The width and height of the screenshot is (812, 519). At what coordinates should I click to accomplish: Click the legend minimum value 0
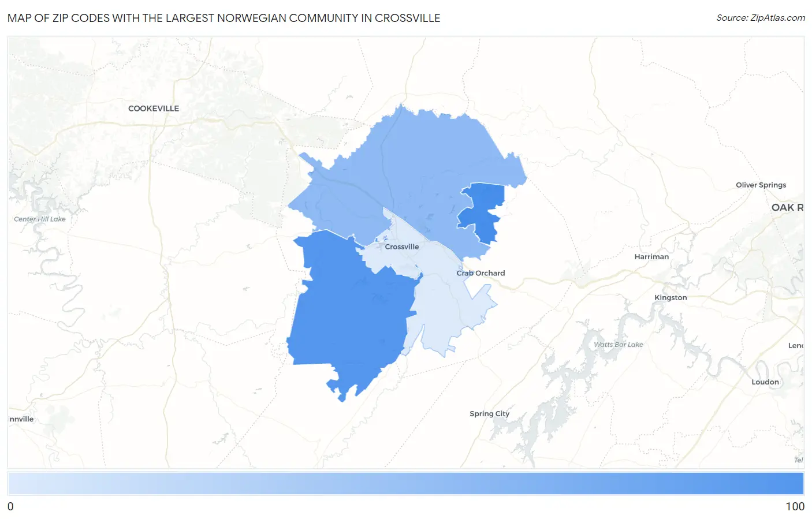10,506
